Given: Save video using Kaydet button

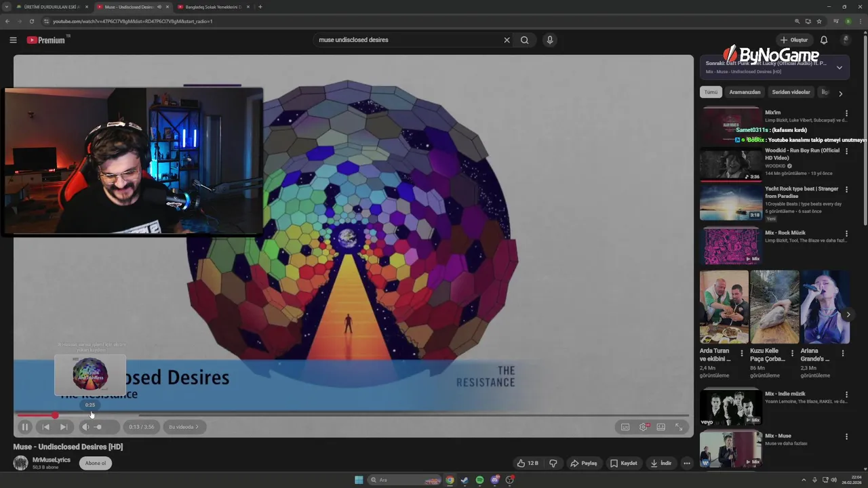Looking at the screenshot, I should pos(624,464).
